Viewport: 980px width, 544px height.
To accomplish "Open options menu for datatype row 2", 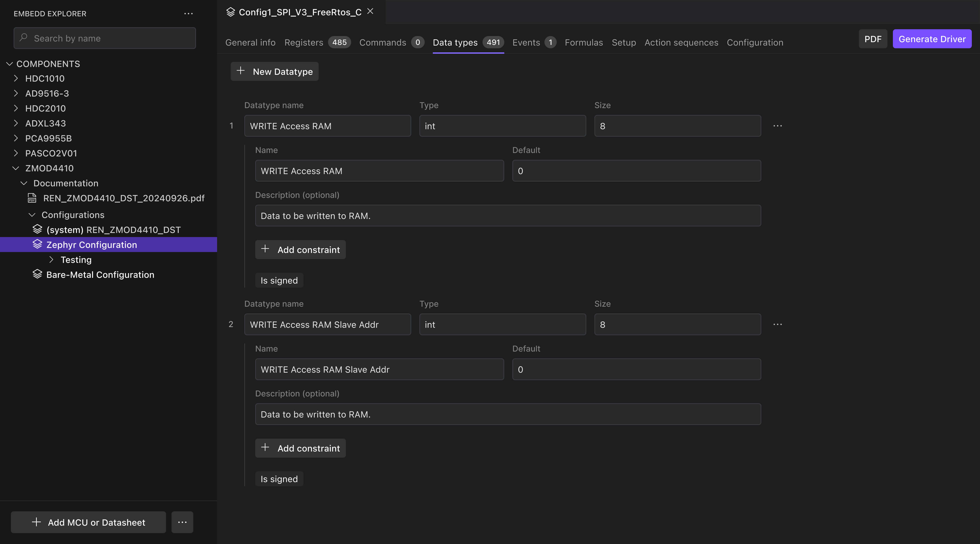I will click(778, 324).
